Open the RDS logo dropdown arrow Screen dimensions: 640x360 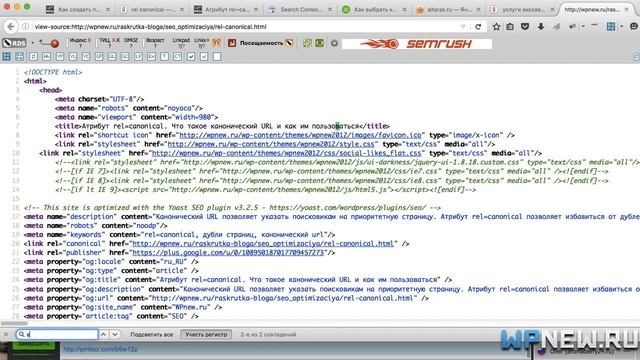(x=32, y=43)
